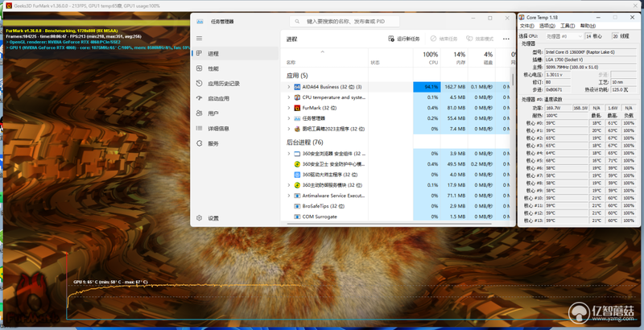This screenshot has height=330, width=644.
Task: Sort by the 名称 (Name) column header
Action: coord(291,63)
